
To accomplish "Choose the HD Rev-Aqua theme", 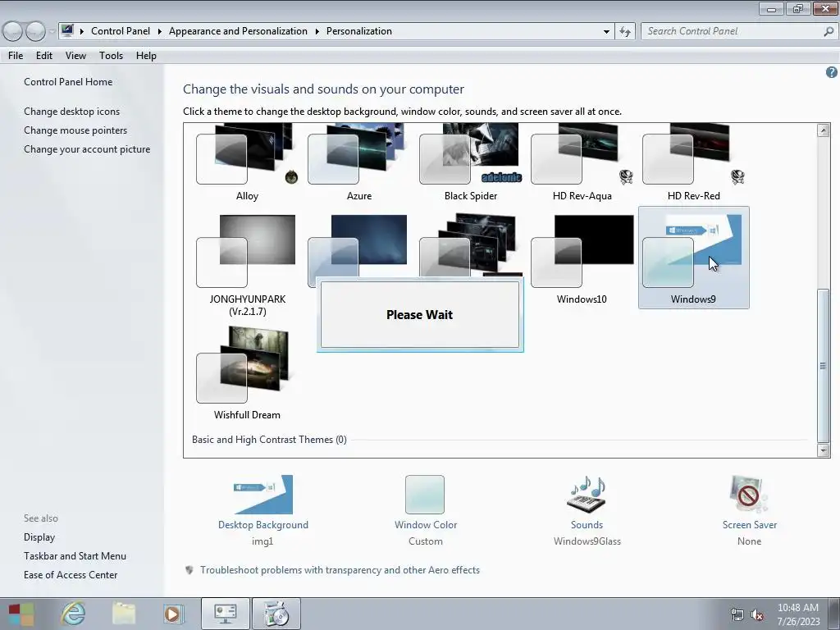I will [582, 163].
